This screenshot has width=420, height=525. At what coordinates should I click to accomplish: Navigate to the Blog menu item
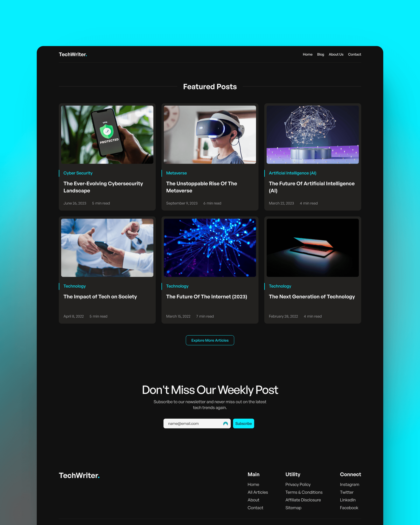[x=321, y=54]
